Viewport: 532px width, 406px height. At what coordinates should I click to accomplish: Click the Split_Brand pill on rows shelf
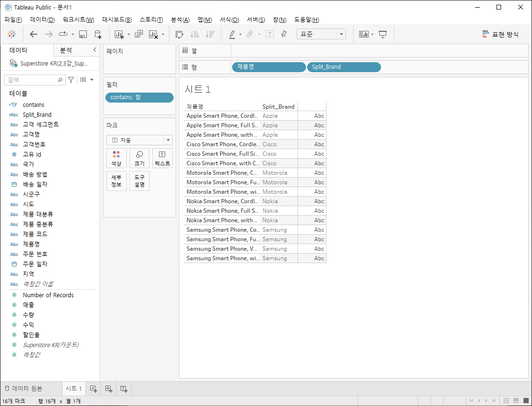click(x=344, y=67)
